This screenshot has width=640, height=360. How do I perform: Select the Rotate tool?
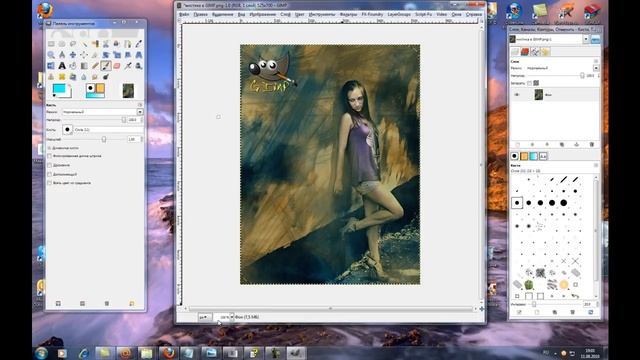(106, 55)
